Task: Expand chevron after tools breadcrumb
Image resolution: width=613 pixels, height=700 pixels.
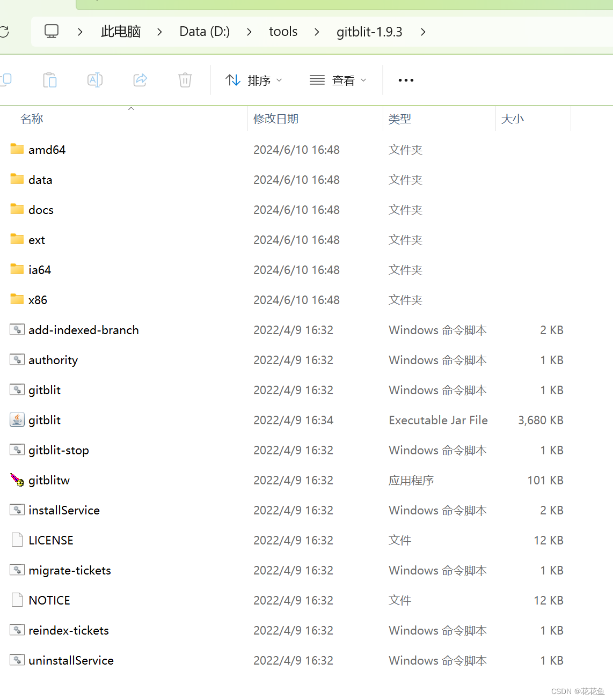Action: click(x=317, y=32)
